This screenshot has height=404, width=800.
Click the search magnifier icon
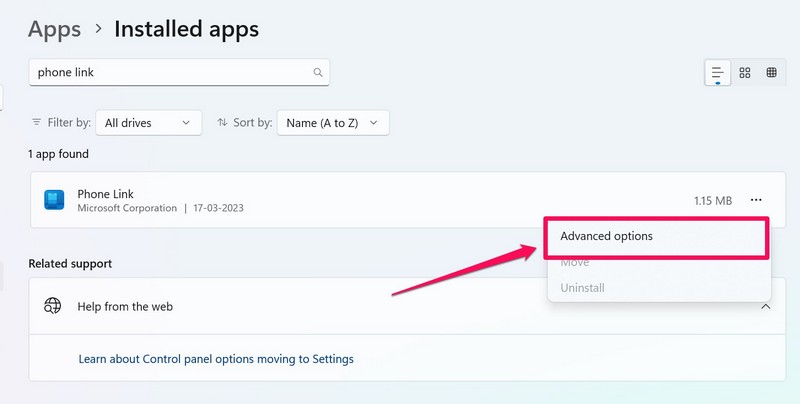click(x=318, y=72)
